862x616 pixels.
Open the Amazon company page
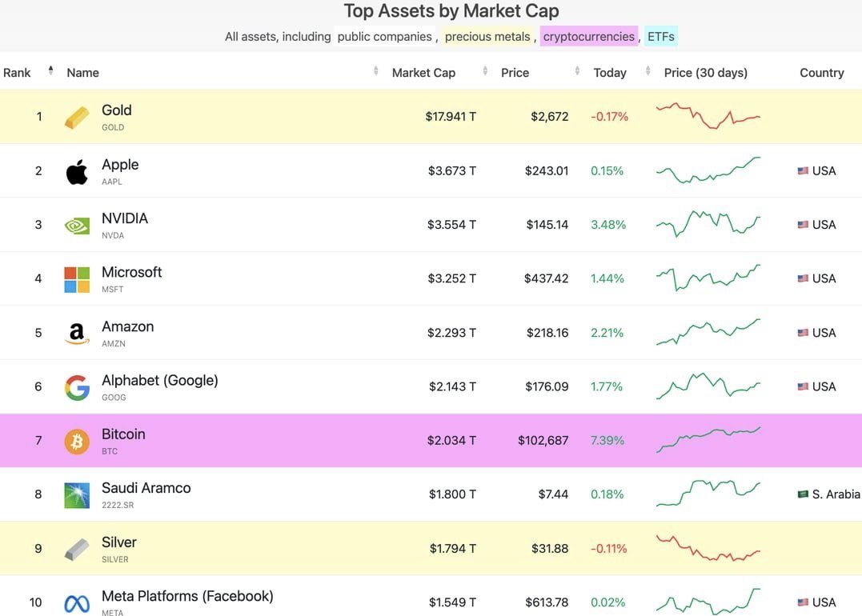[x=127, y=326]
